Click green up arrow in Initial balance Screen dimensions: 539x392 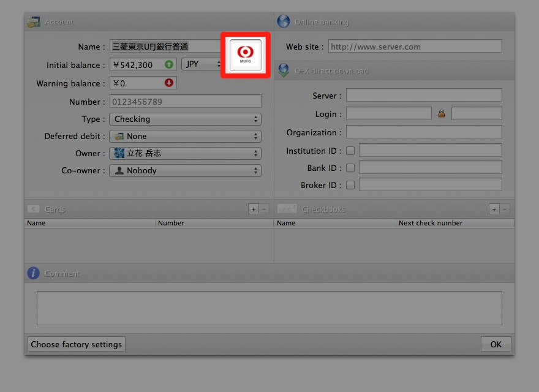tap(168, 64)
